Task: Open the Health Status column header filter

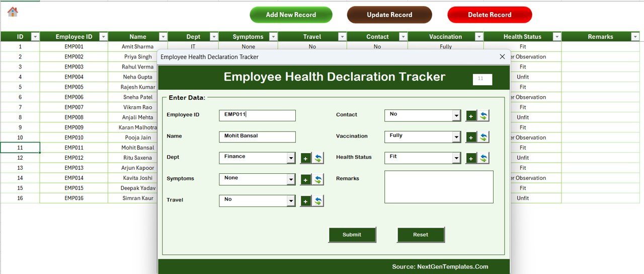Action: 556,37
